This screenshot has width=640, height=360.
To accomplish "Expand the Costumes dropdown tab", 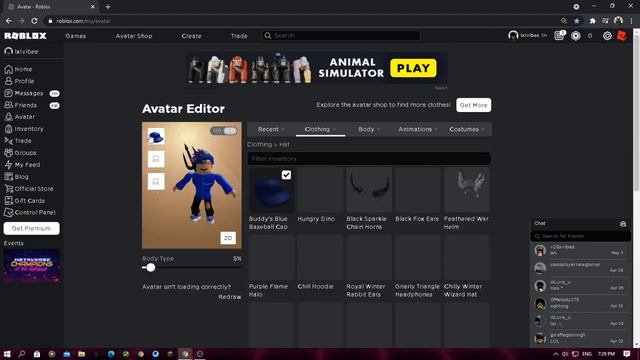I will pyautogui.click(x=467, y=129).
